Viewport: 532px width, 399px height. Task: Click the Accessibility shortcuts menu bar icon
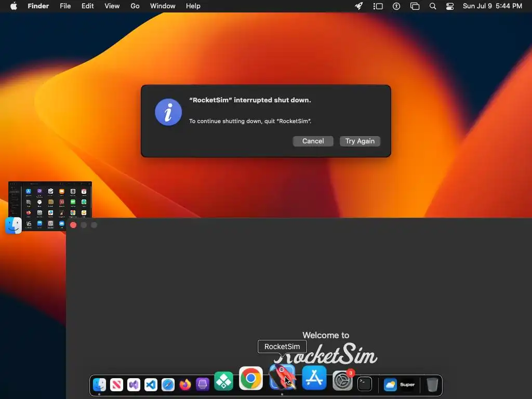pos(396,6)
